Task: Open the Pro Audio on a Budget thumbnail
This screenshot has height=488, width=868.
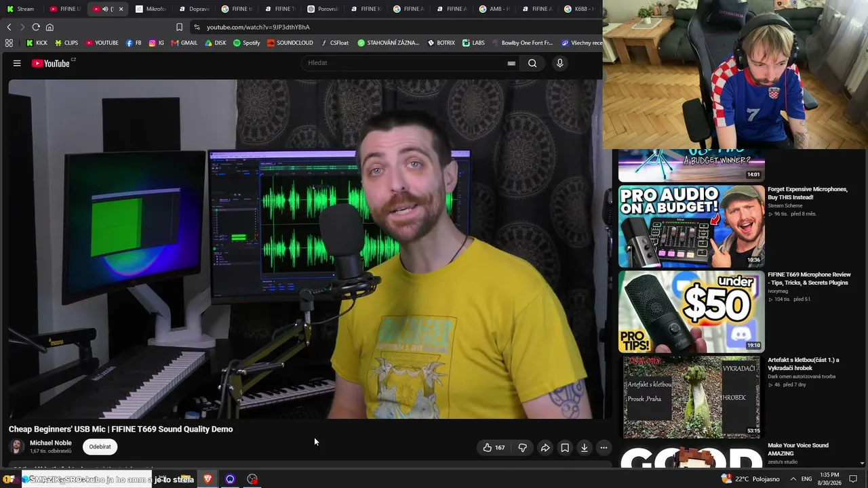Action: coord(692,226)
